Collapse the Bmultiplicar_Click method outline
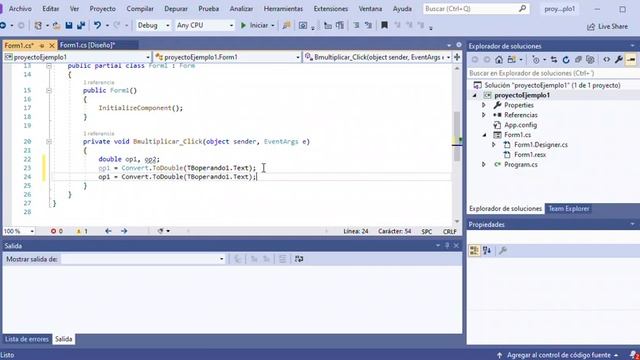The image size is (640, 360). 49,142
